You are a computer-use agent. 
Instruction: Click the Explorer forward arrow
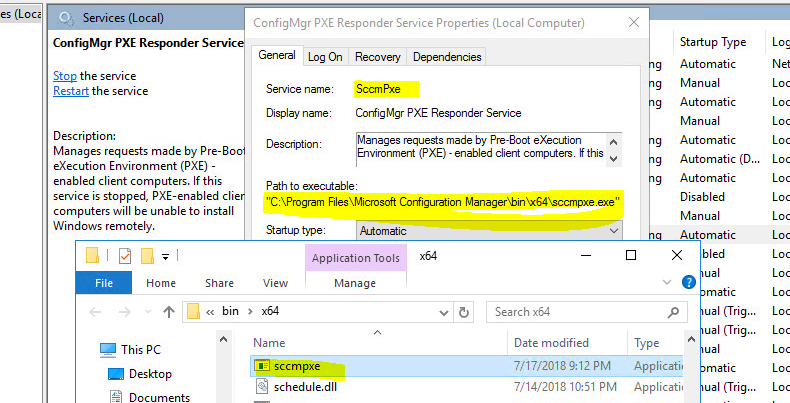124,312
